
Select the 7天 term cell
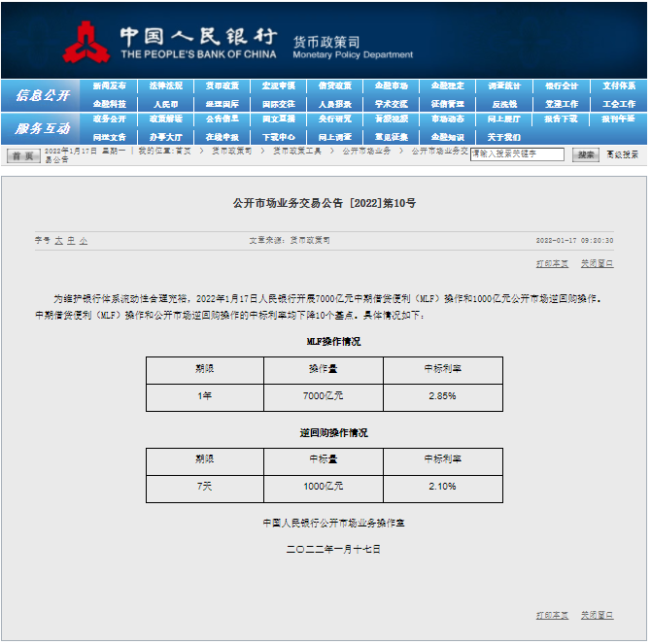pyautogui.click(x=205, y=488)
